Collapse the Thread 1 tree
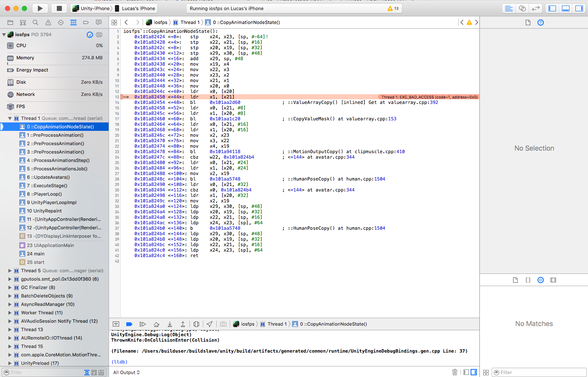 10,118
